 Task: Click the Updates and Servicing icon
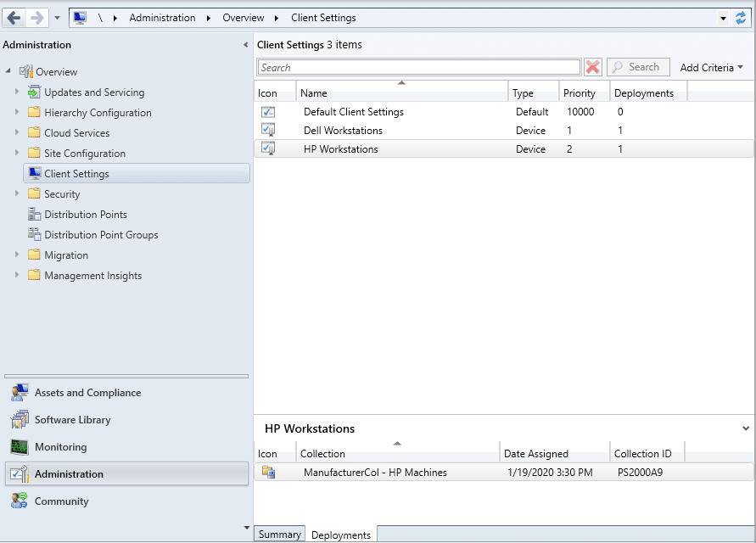[x=33, y=92]
